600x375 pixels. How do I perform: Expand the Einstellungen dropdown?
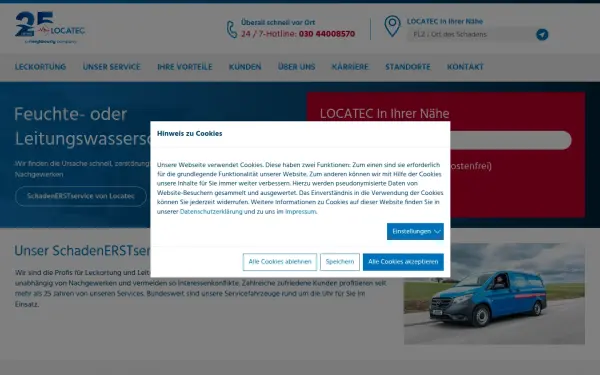(415, 232)
